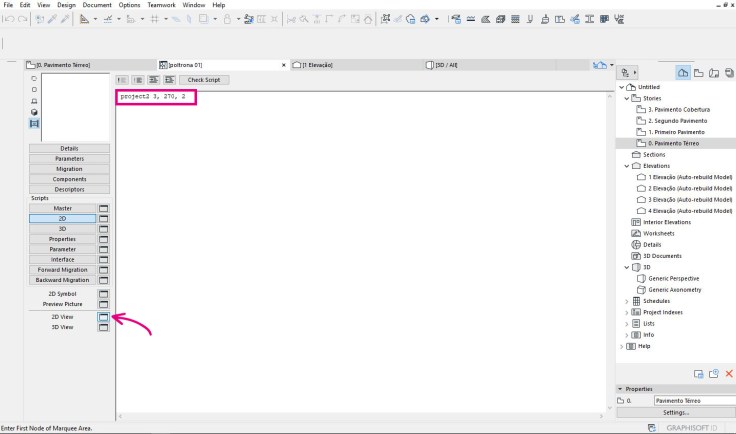
Task: Open the Document menu
Action: tap(97, 5)
